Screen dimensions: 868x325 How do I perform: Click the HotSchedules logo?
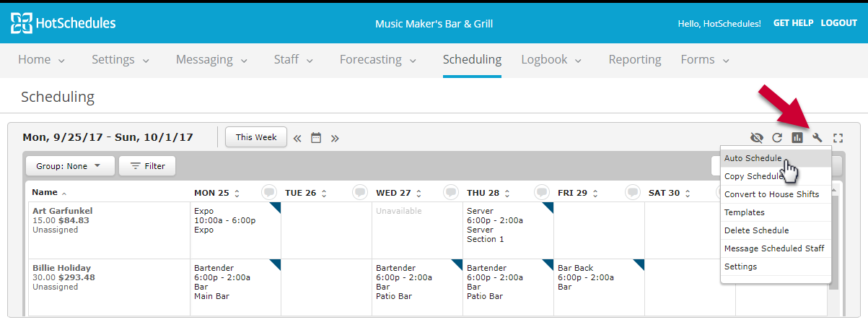(x=63, y=23)
